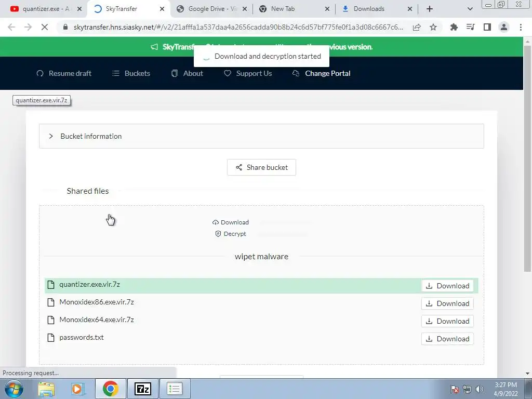Open the media control icon in the toolbar

tap(470, 27)
